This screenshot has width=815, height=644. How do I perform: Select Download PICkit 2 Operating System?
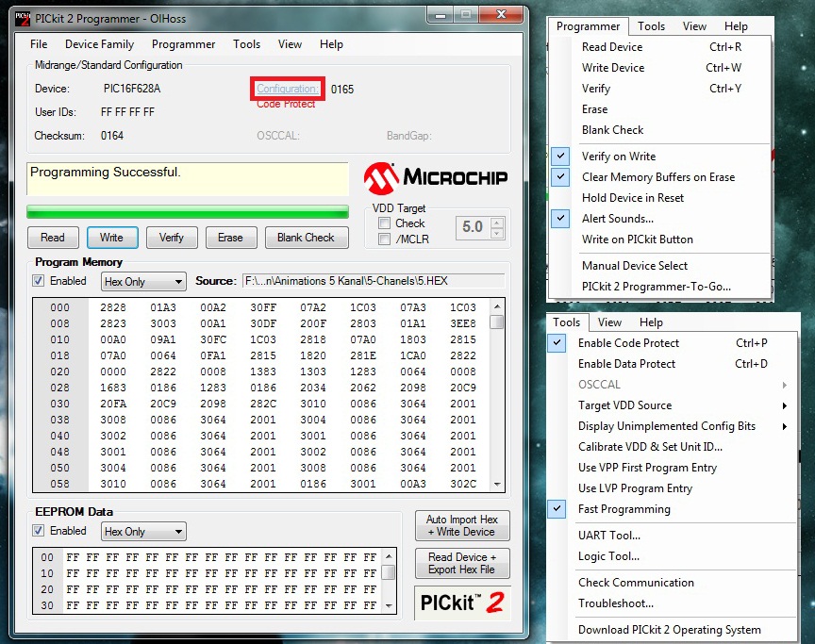pyautogui.click(x=672, y=630)
